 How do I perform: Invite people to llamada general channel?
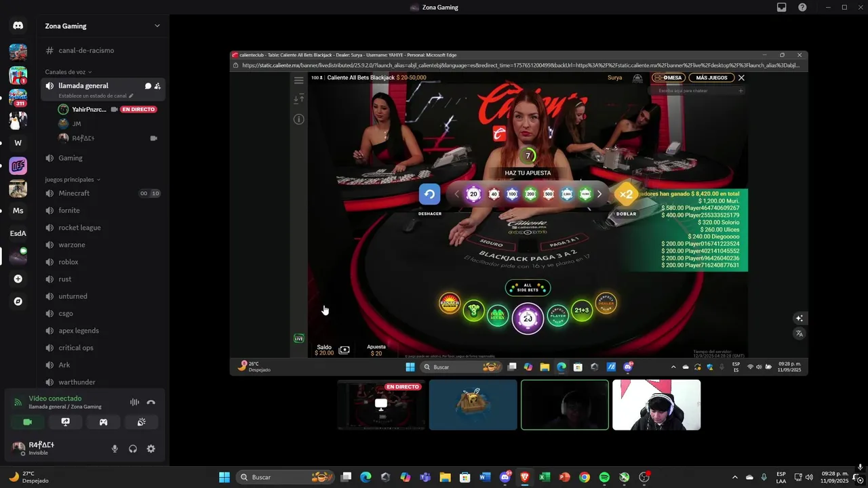pos(157,86)
